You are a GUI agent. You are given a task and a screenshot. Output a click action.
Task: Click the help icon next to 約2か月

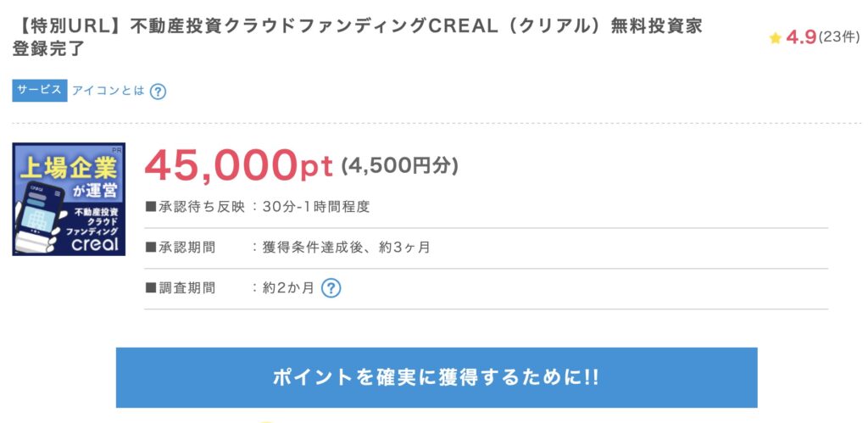[331, 288]
